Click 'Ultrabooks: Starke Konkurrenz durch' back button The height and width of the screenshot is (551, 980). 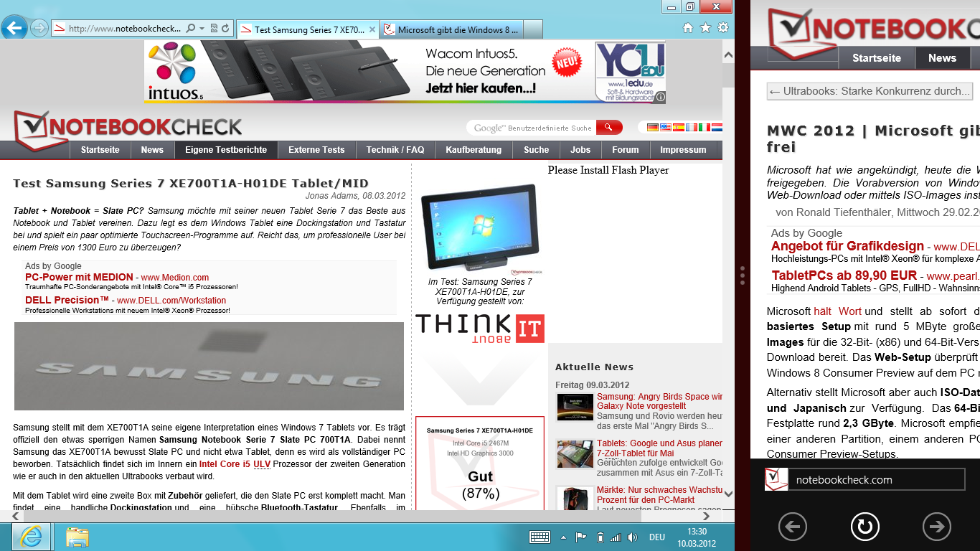870,91
